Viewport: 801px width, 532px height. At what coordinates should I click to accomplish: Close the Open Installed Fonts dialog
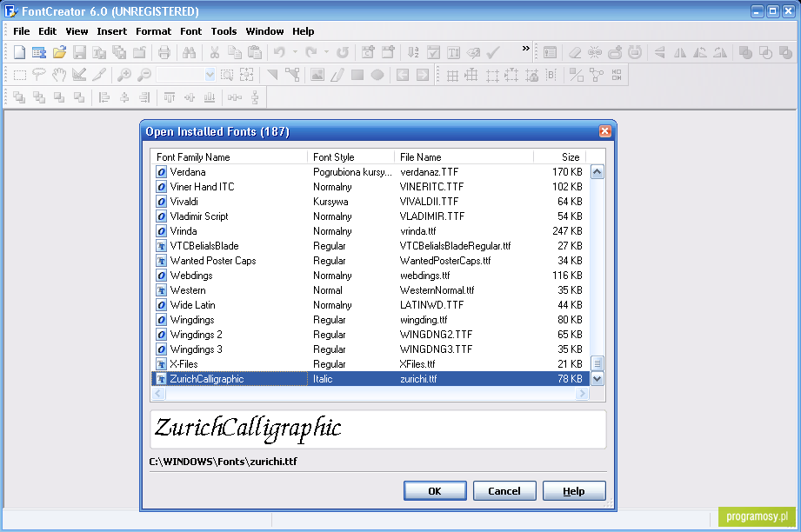pyautogui.click(x=604, y=131)
